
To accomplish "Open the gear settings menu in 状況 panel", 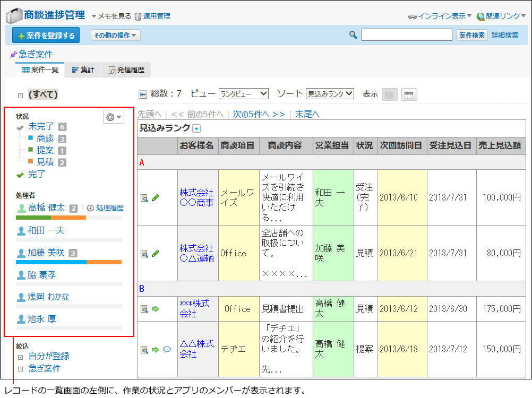I will coord(113,117).
